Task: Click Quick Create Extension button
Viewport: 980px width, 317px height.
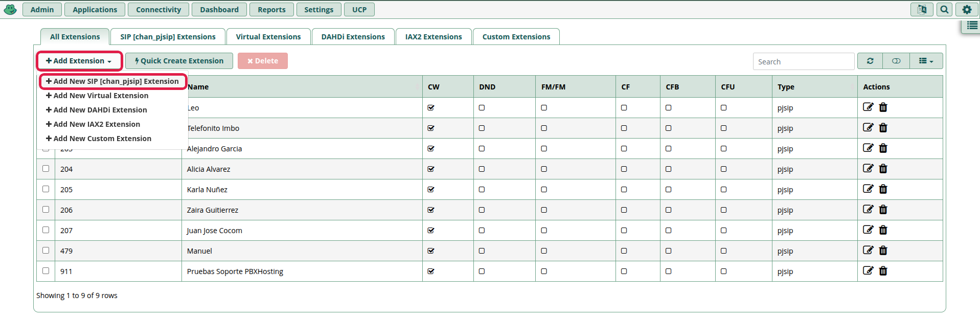Action: click(179, 61)
